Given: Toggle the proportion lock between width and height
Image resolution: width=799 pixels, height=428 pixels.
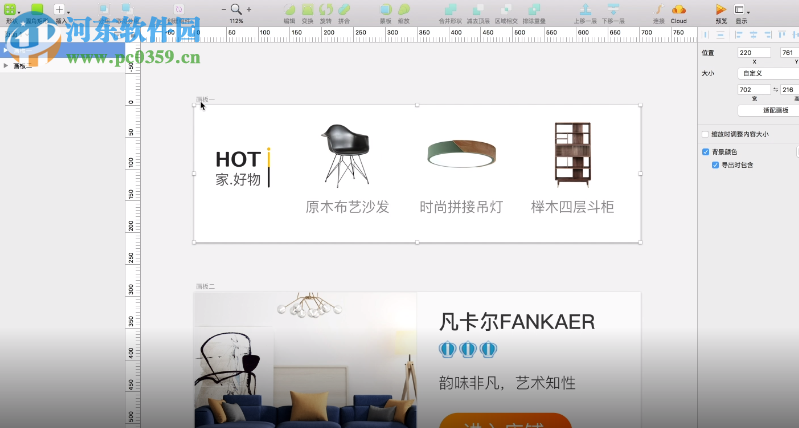Looking at the screenshot, I should click(775, 90).
